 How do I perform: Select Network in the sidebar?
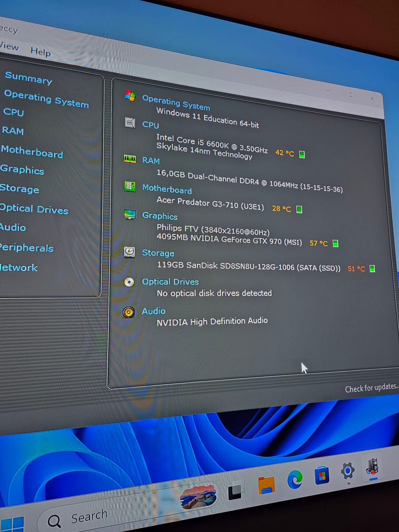tap(19, 267)
